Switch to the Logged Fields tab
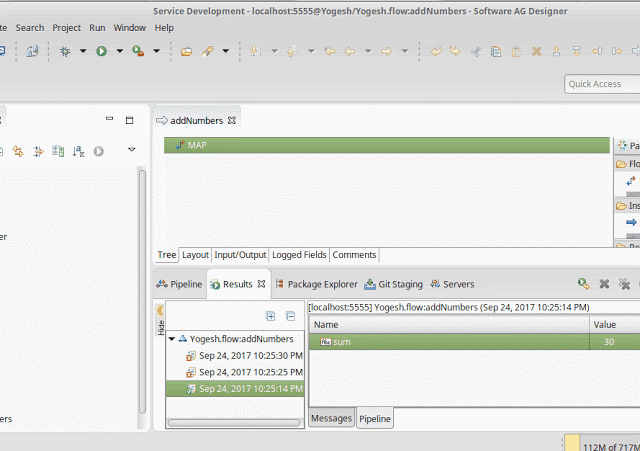 point(299,255)
